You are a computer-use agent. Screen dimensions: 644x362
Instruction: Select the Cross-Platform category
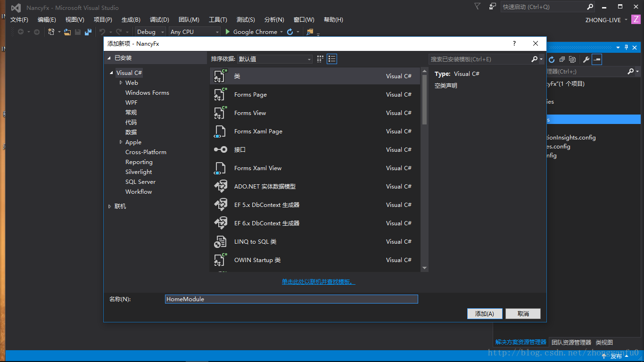tap(146, 152)
